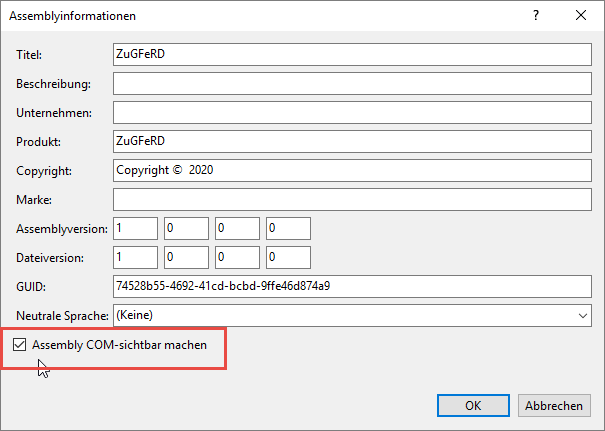
Task: Focus the Beschreibung input field
Action: pos(354,83)
